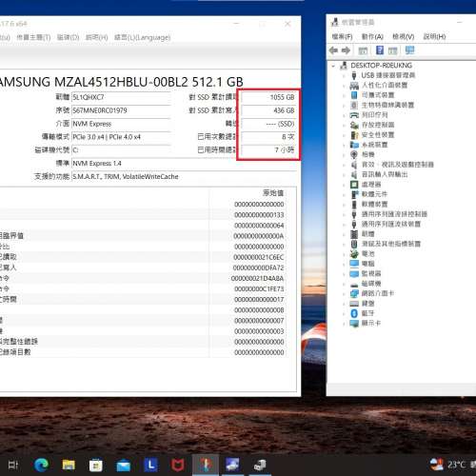Screen dimensions: 476x476
Task: Click the Back arrow in Device Manager toolbar
Action: click(x=333, y=50)
